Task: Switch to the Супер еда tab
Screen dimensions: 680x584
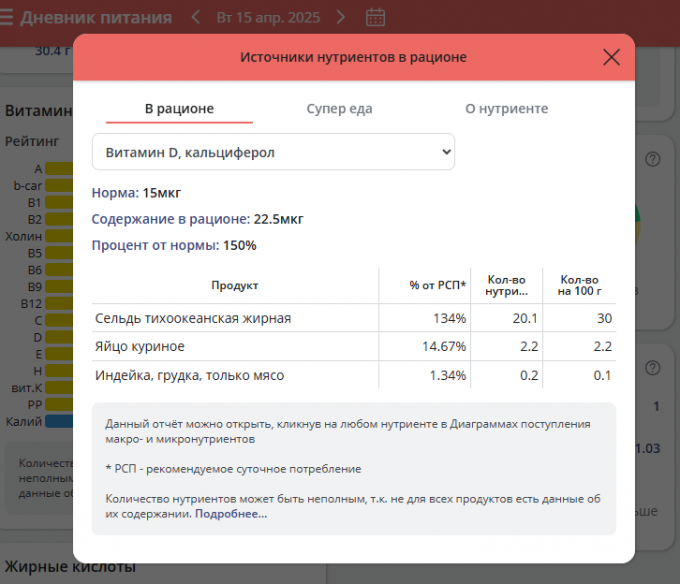Action: [339, 108]
